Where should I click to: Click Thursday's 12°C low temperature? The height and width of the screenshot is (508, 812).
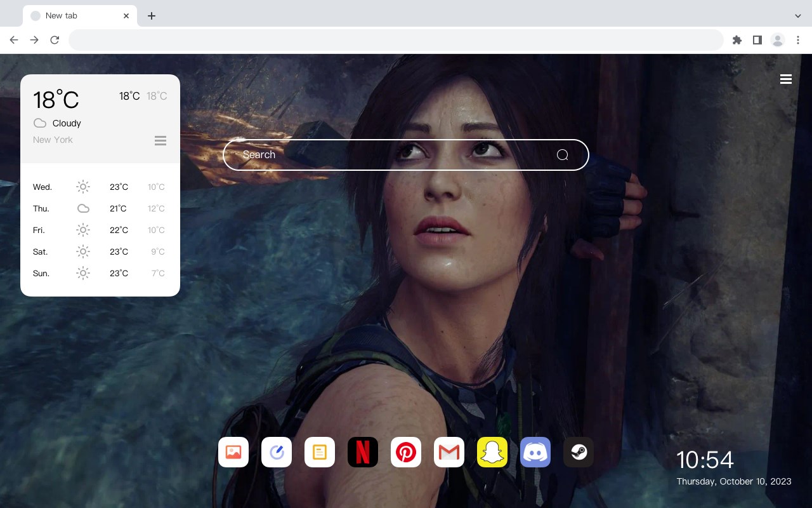tap(156, 208)
